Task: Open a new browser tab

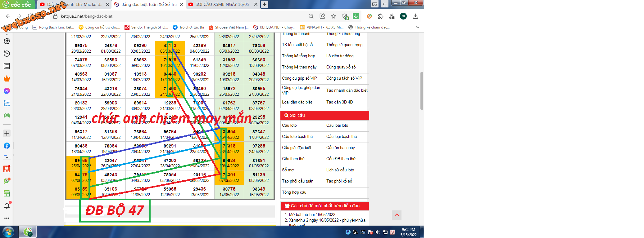Action: tap(264, 4)
